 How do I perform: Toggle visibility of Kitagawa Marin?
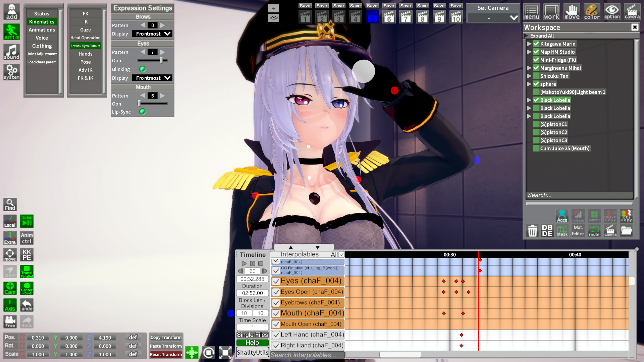click(x=536, y=44)
